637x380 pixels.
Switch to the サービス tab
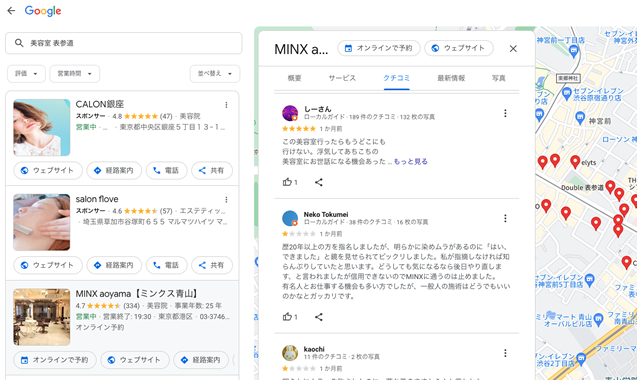(x=342, y=78)
